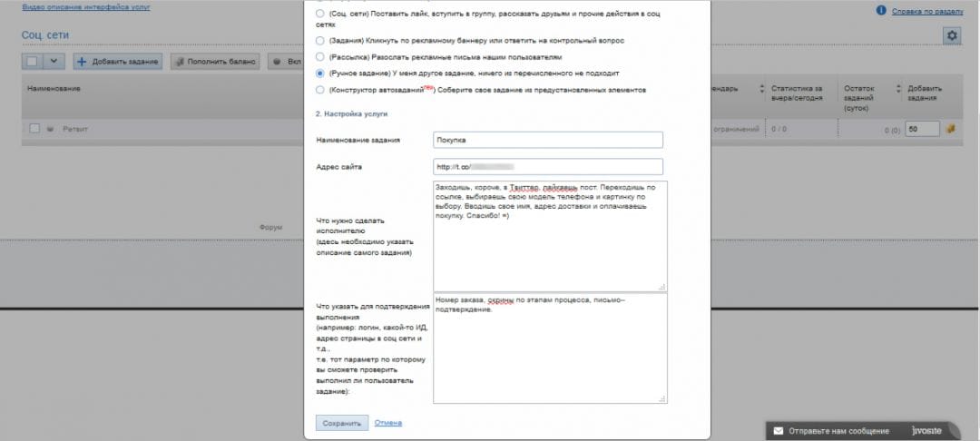The height and width of the screenshot is (441, 980).
Task: Click the Отмена link
Action: pos(388,423)
